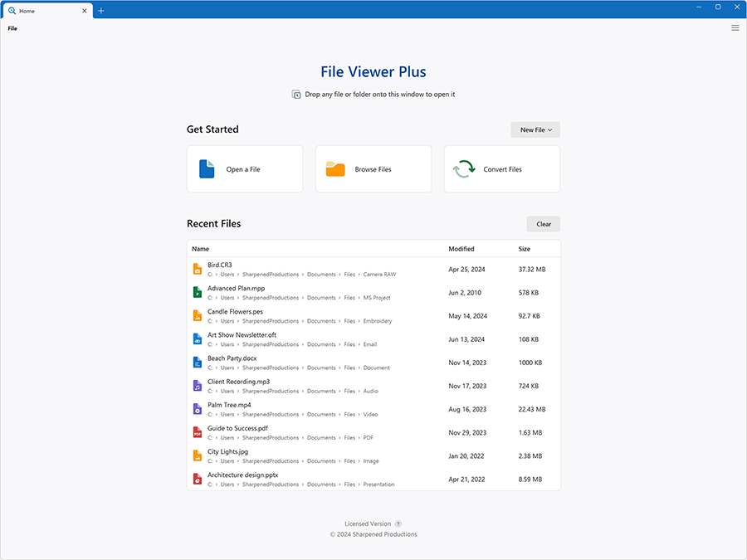Open Bird.CR3 from recent files

[220, 265]
